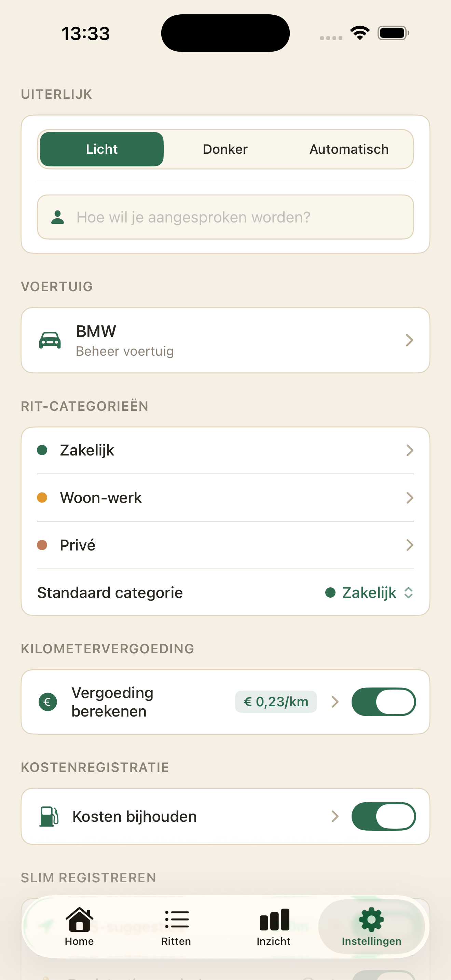Open the Ritten list icon
This screenshot has height=980, width=451.
point(176,920)
